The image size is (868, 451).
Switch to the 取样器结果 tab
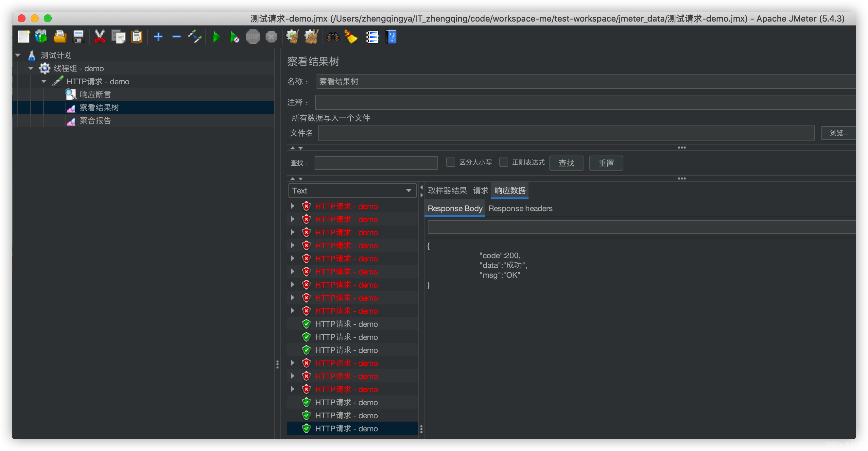pos(447,191)
